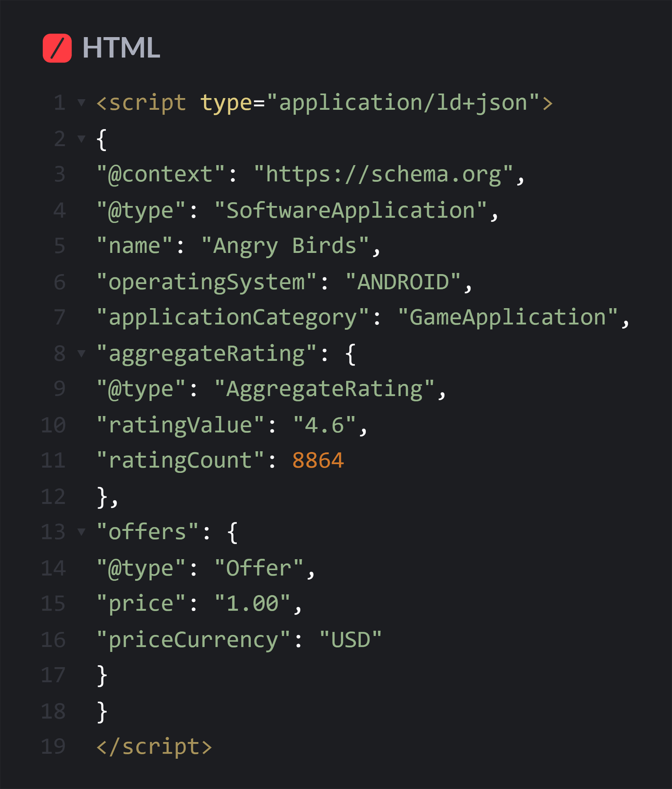This screenshot has width=672, height=789.
Task: Click the "SoftwareApplication" type value
Action: (x=350, y=210)
